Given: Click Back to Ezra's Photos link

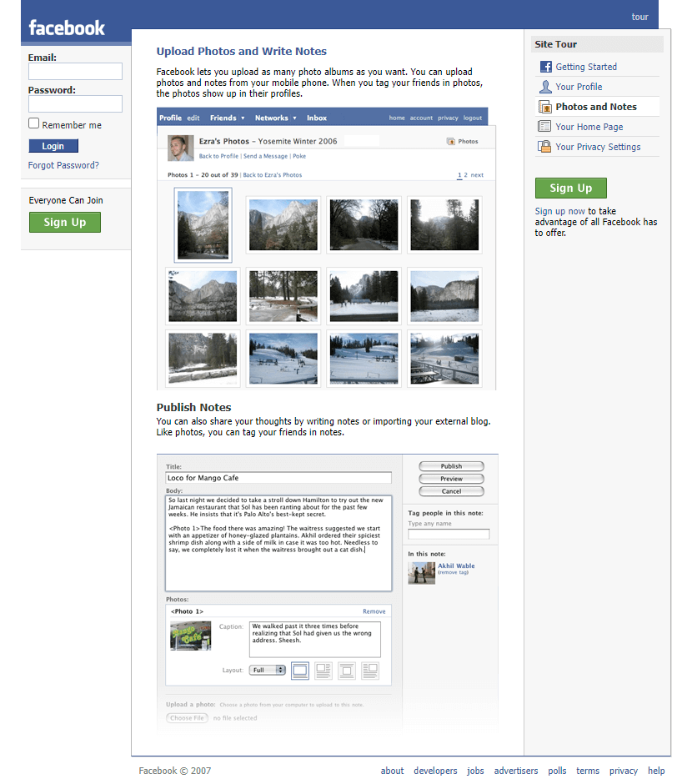Looking at the screenshot, I should tap(273, 175).
